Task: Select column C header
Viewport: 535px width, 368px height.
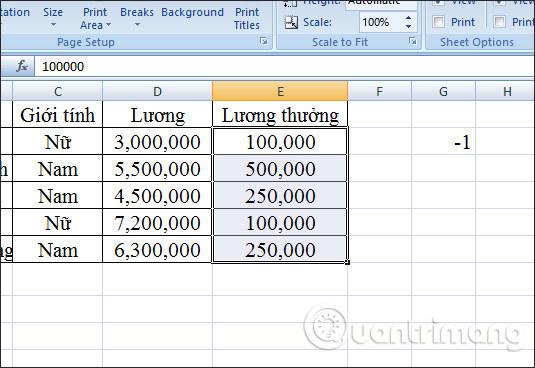Action: click(x=58, y=91)
